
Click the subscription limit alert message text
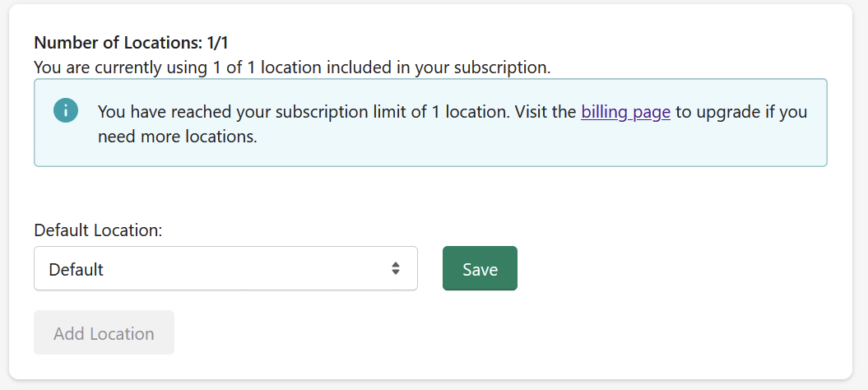[x=453, y=124]
